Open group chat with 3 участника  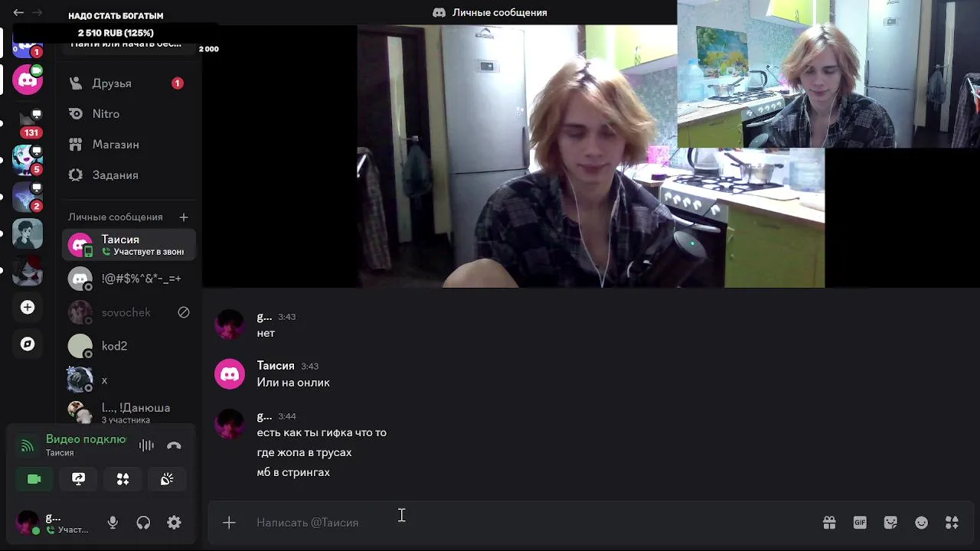click(128, 413)
